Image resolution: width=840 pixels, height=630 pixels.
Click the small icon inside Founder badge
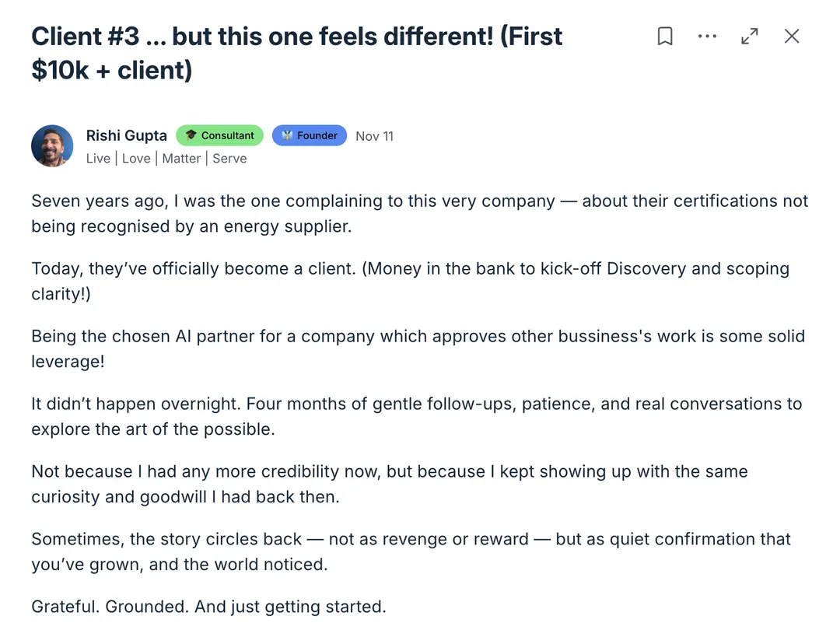(287, 135)
